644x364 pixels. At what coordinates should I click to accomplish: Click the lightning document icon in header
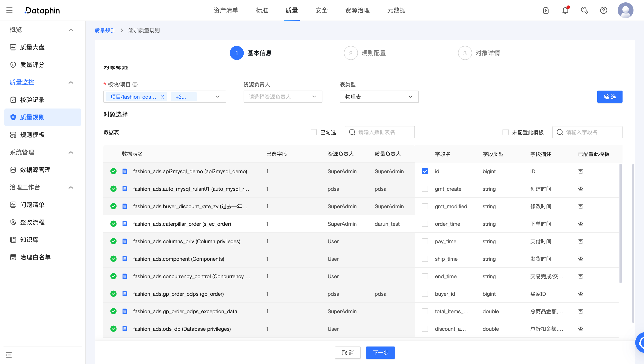tap(546, 10)
